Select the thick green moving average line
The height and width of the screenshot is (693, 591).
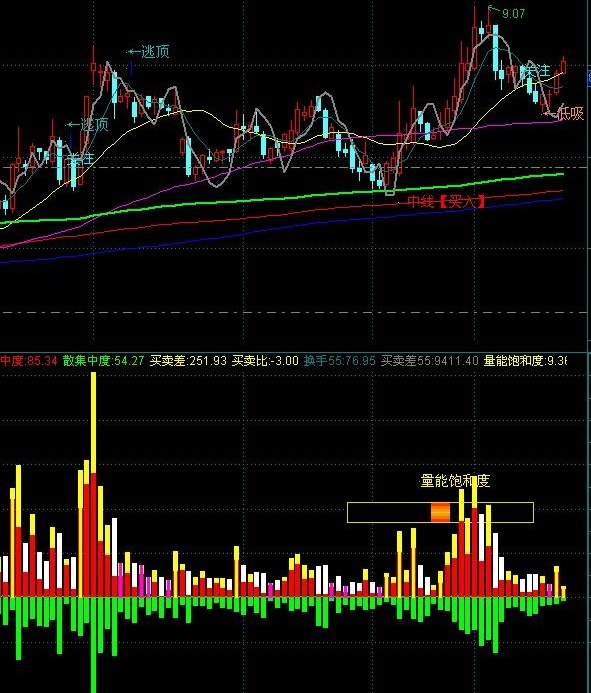tap(283, 198)
